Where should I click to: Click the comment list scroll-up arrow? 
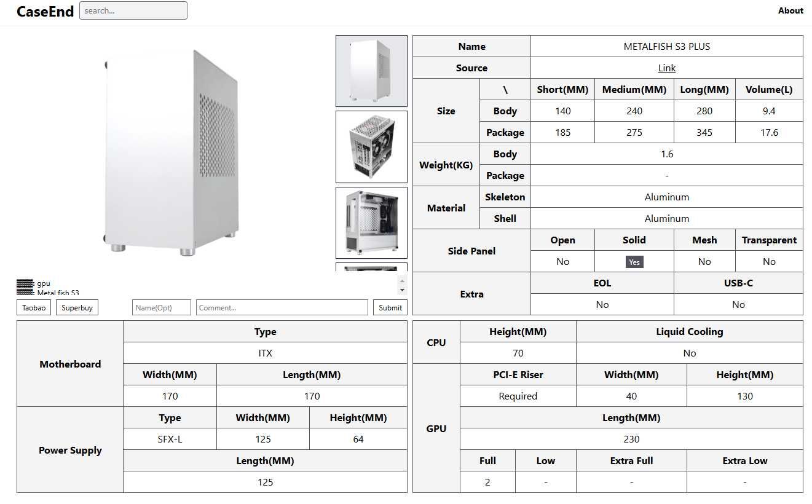point(403,280)
